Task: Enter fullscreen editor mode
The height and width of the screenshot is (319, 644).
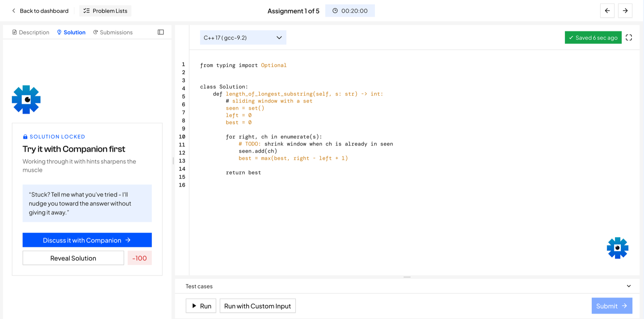Action: (629, 38)
